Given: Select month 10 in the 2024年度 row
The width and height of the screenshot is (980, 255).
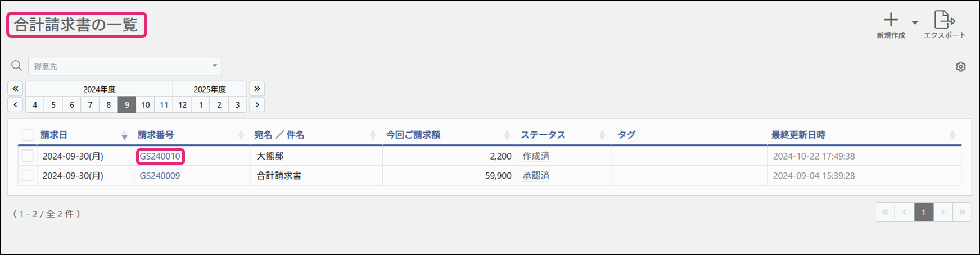Looking at the screenshot, I should [145, 104].
